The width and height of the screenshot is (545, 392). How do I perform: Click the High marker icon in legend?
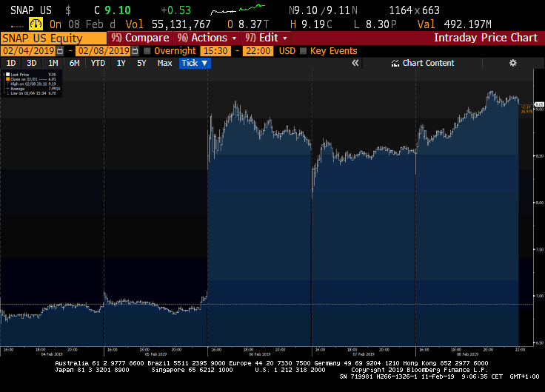(x=7, y=84)
